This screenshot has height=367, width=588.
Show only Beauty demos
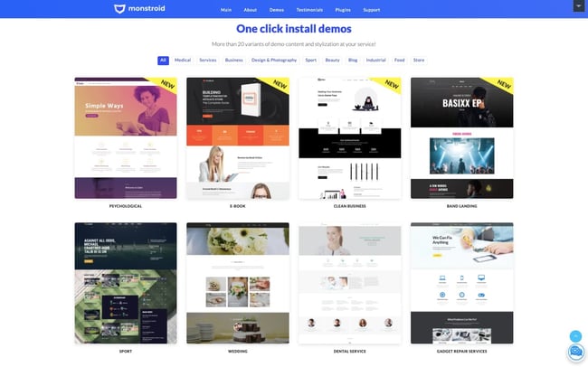point(332,60)
